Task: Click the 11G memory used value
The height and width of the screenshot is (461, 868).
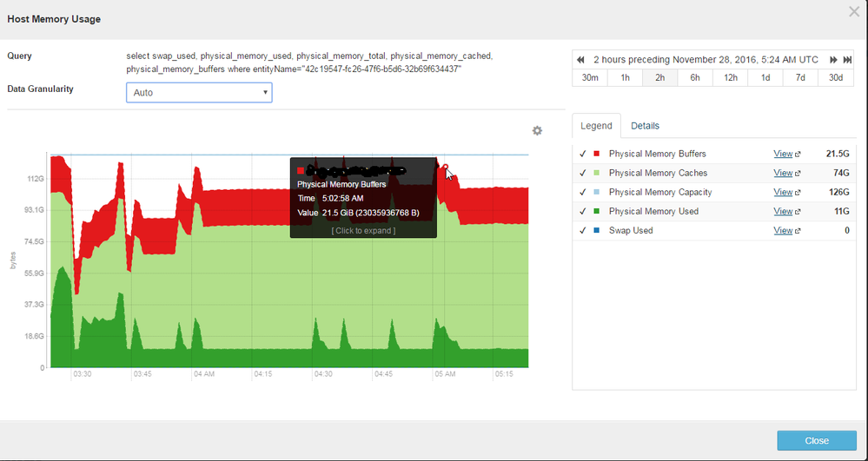Action: [x=841, y=212]
